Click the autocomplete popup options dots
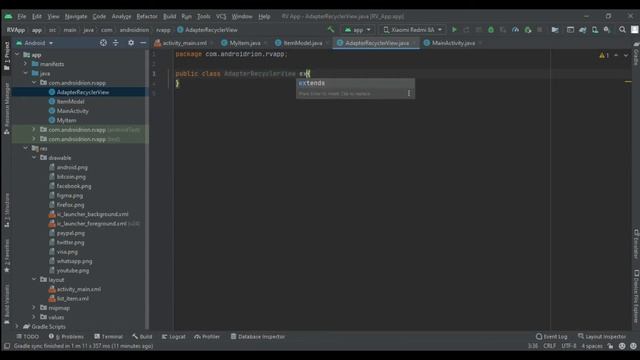640x360 pixels. tap(409, 93)
